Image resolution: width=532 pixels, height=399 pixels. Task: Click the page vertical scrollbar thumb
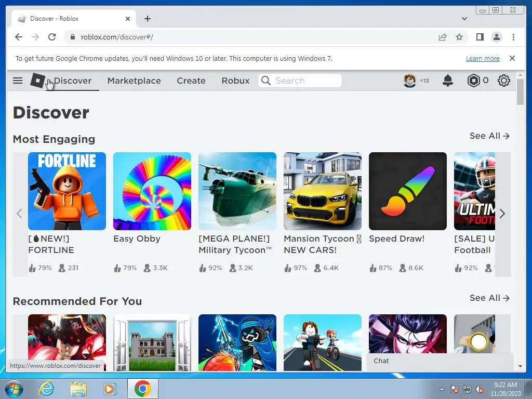click(520, 92)
